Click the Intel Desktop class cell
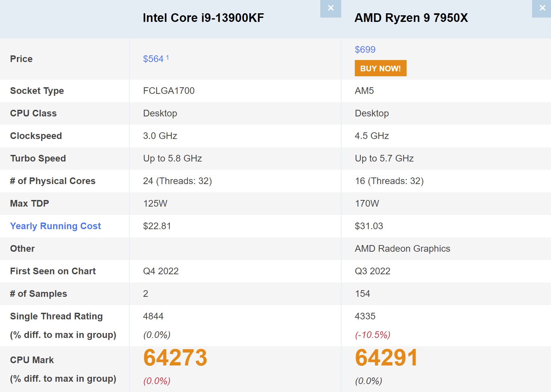 click(x=160, y=113)
